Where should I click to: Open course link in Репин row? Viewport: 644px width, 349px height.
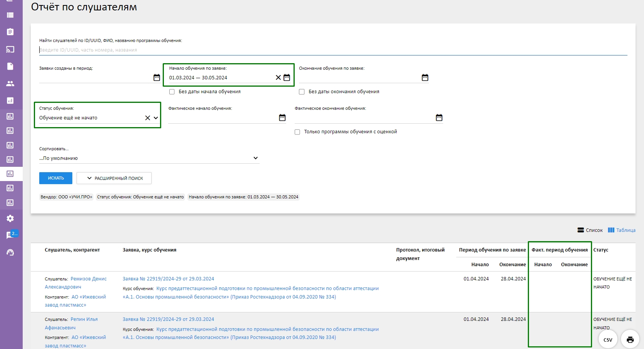[251, 333]
